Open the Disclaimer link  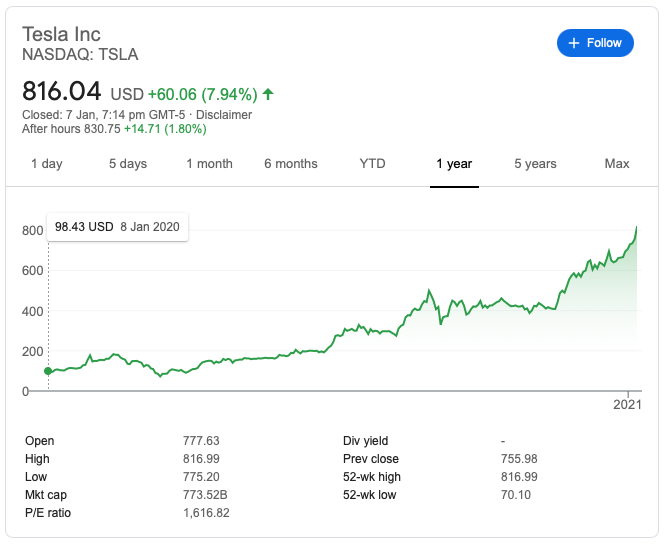point(224,115)
